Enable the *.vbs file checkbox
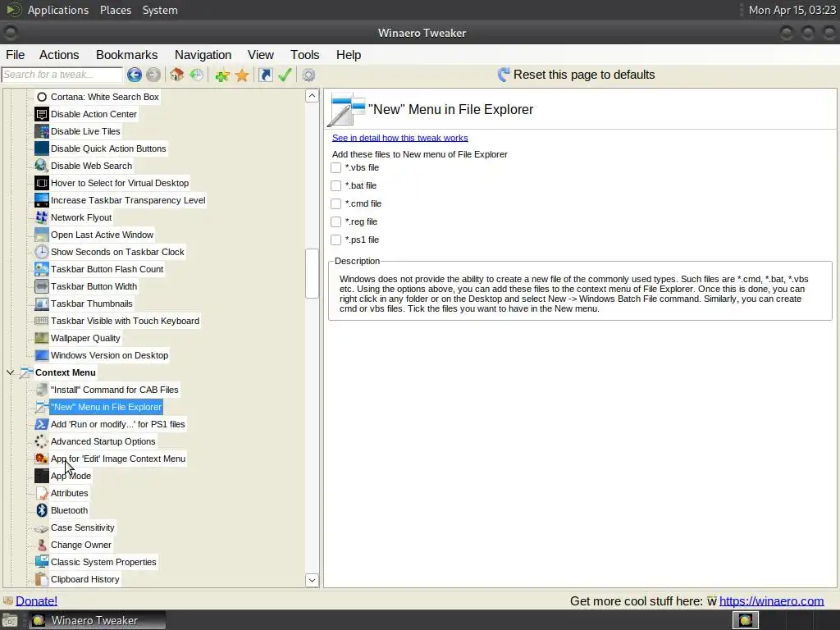This screenshot has height=630, width=840. coord(336,167)
